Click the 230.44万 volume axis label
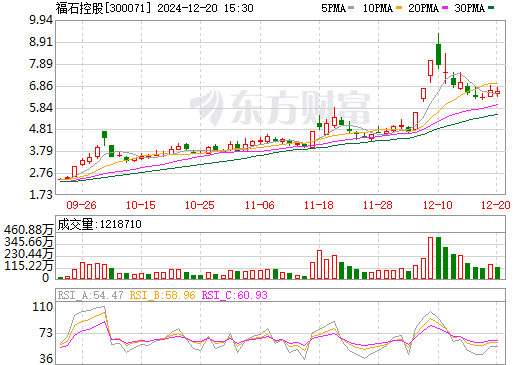Viewport: 520px width, 365px height. pyautogui.click(x=29, y=254)
